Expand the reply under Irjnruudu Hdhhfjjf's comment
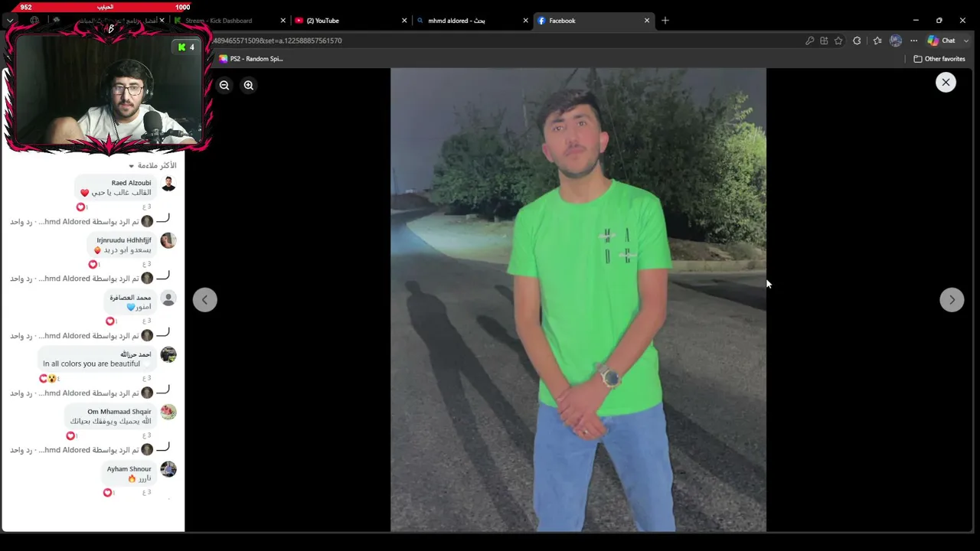This screenshot has width=980, height=551. [x=81, y=279]
